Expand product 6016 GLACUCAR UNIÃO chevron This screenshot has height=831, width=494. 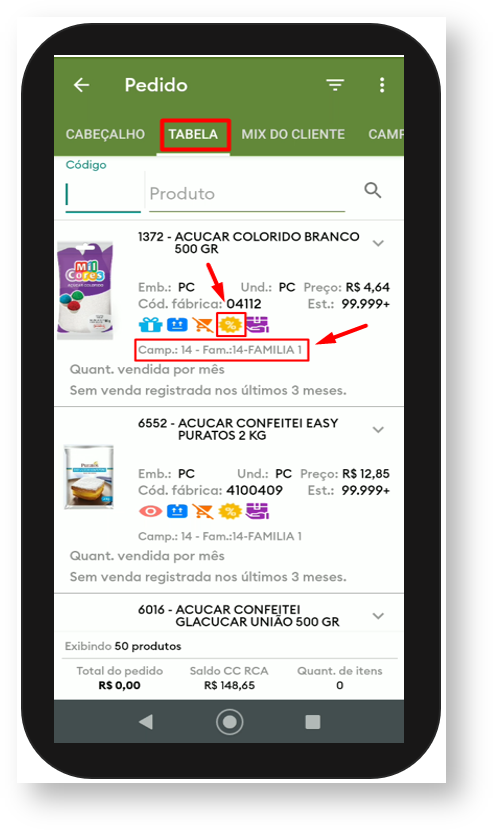click(378, 616)
